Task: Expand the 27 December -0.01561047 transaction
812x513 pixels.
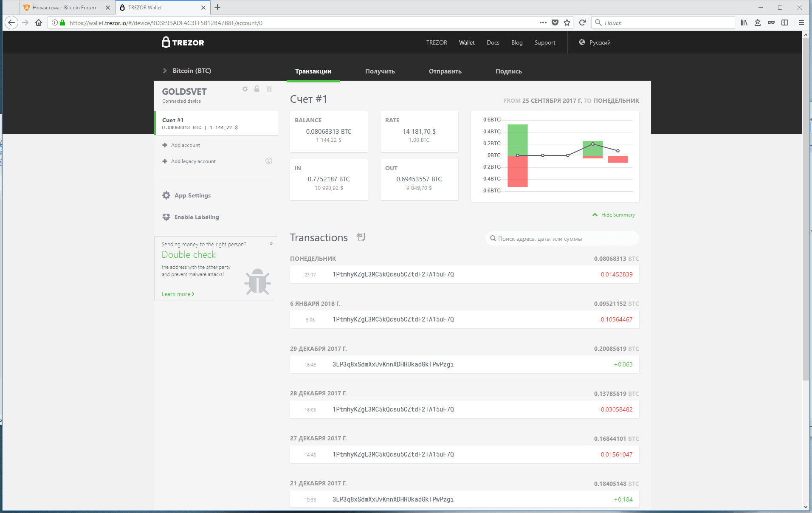Action: tap(465, 454)
